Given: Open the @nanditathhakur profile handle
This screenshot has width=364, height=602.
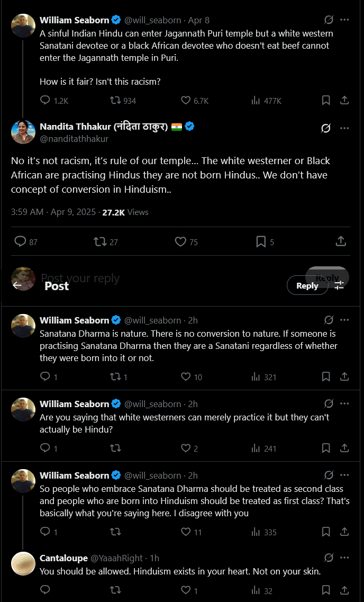Looking at the screenshot, I should [74, 139].
